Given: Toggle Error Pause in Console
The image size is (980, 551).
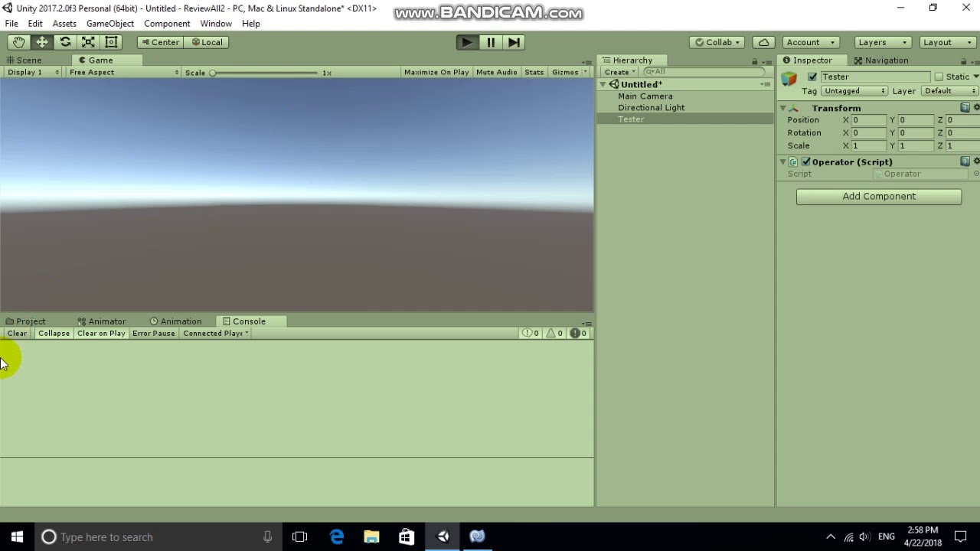Looking at the screenshot, I should pos(153,333).
